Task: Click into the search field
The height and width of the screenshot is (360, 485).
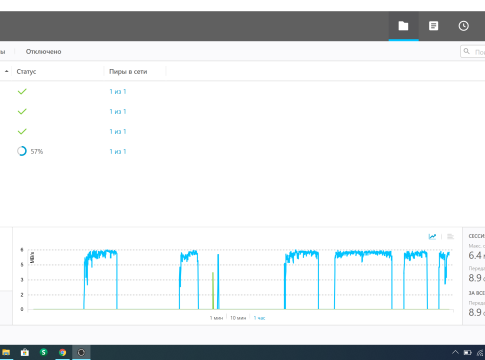Action: (x=473, y=52)
